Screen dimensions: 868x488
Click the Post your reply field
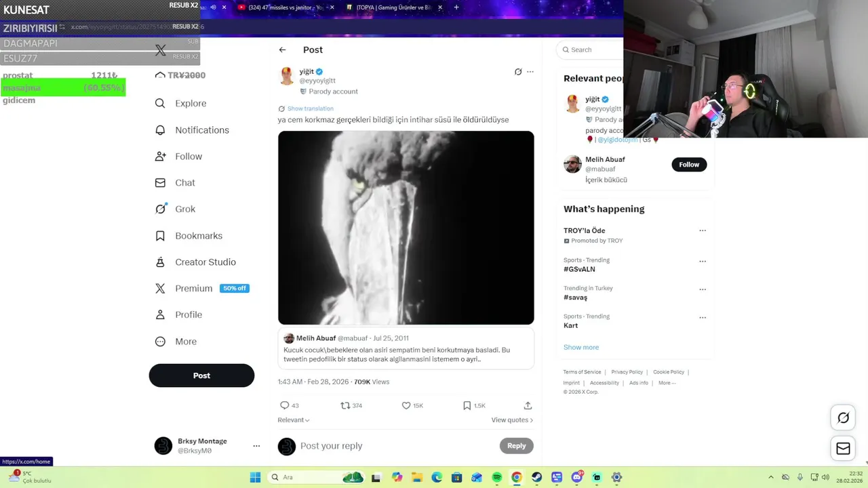point(397,446)
